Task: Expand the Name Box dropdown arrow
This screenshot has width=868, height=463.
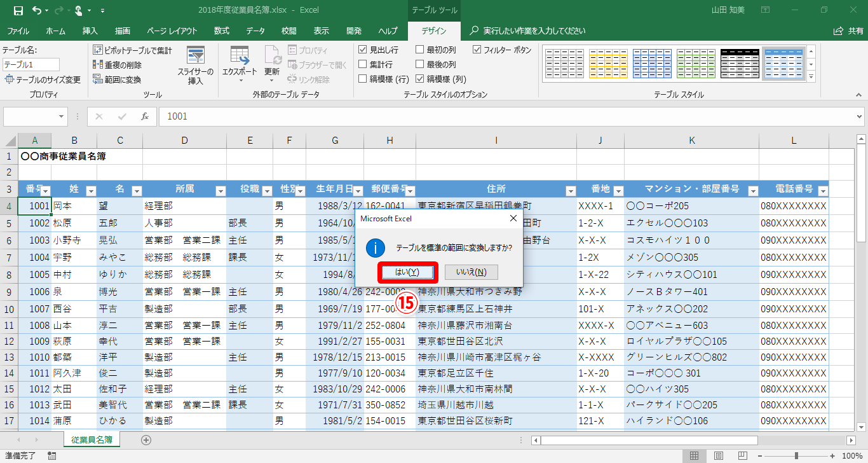Action: [62, 116]
